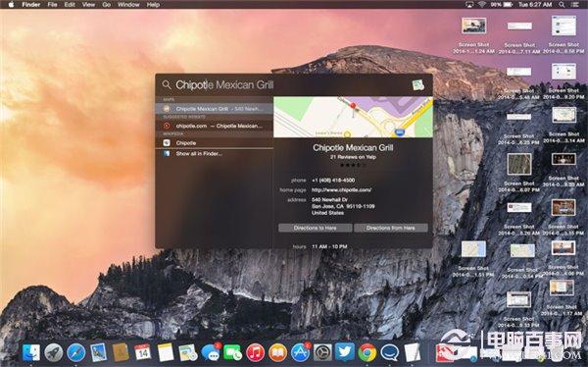Click hours 11 AM - 10 PM text
588x367 pixels.
[329, 246]
